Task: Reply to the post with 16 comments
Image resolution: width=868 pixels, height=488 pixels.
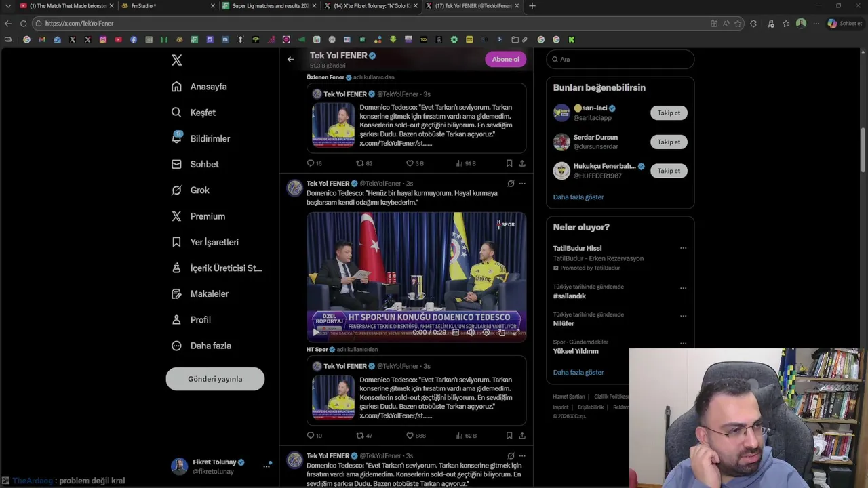Action: pos(314,163)
